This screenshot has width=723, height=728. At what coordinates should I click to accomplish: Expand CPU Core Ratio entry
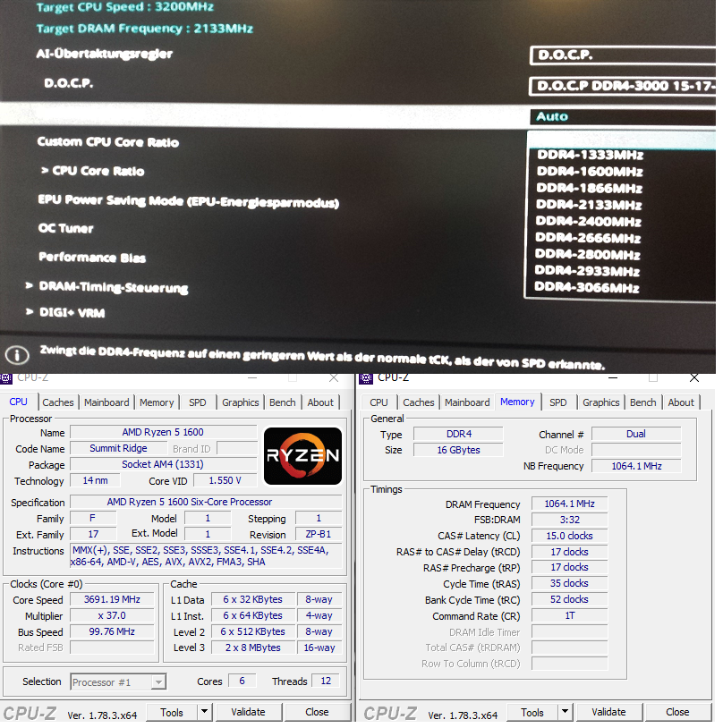coord(93,171)
